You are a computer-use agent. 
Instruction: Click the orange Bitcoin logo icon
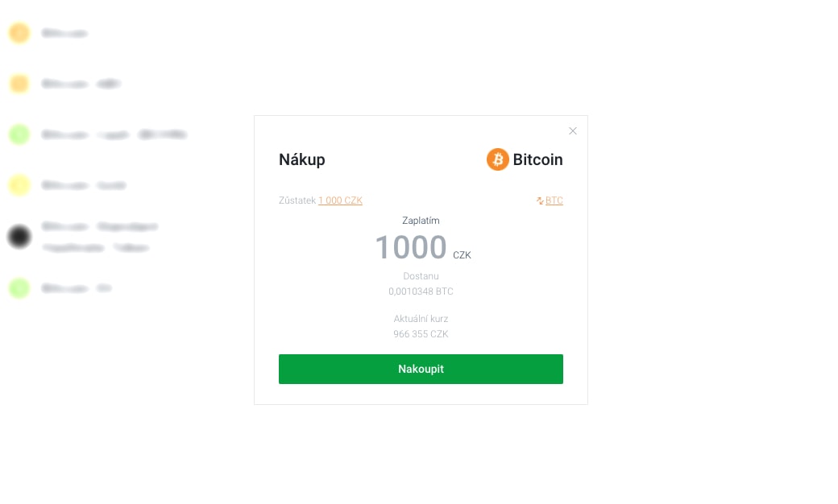pos(497,159)
